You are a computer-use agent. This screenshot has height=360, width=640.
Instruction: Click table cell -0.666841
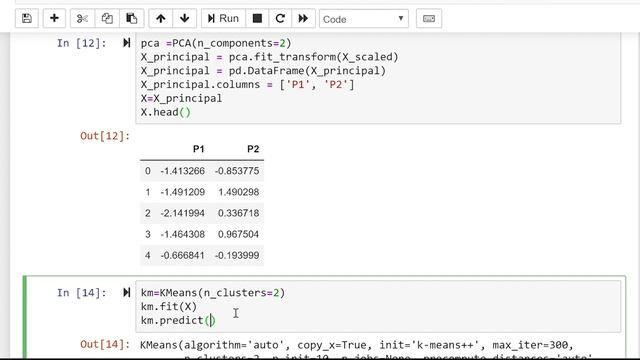pyautogui.click(x=182, y=256)
